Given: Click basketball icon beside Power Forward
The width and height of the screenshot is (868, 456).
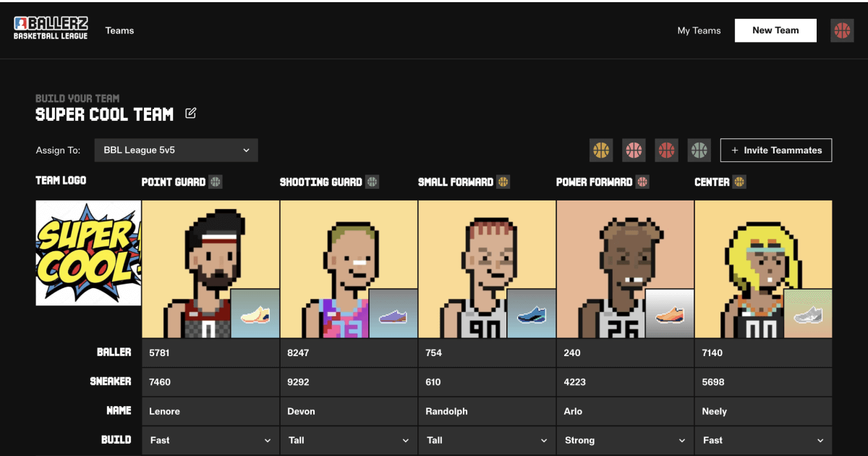Looking at the screenshot, I should tap(642, 182).
